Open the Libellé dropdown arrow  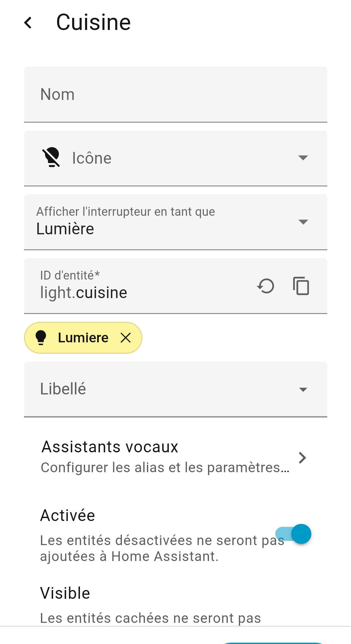tap(303, 390)
